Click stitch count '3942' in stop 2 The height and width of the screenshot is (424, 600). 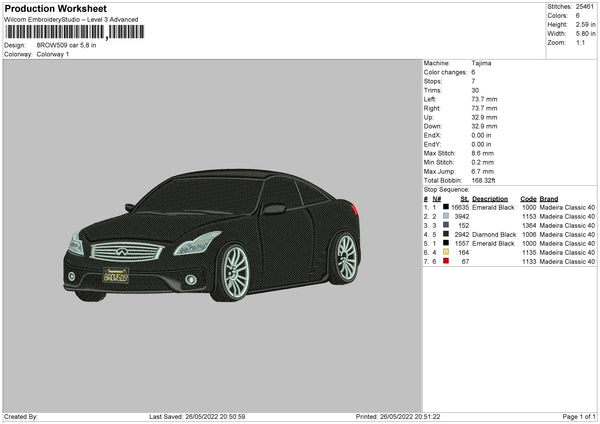coord(461,217)
